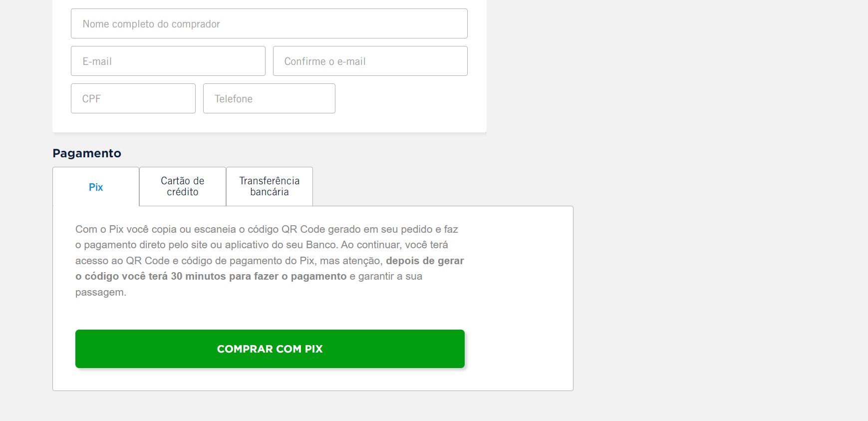Viewport: 868px width, 421px height.
Task: Click the email confirmation text box
Action: tap(370, 61)
